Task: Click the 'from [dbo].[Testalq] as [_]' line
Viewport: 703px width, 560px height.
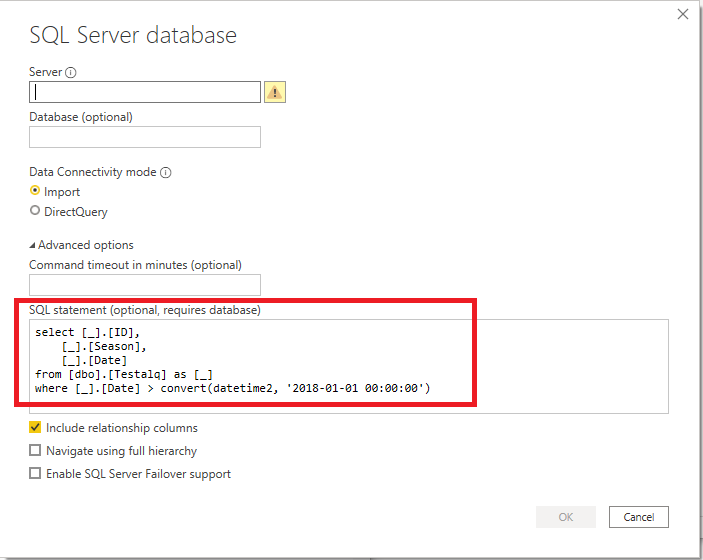Action: coord(124,374)
